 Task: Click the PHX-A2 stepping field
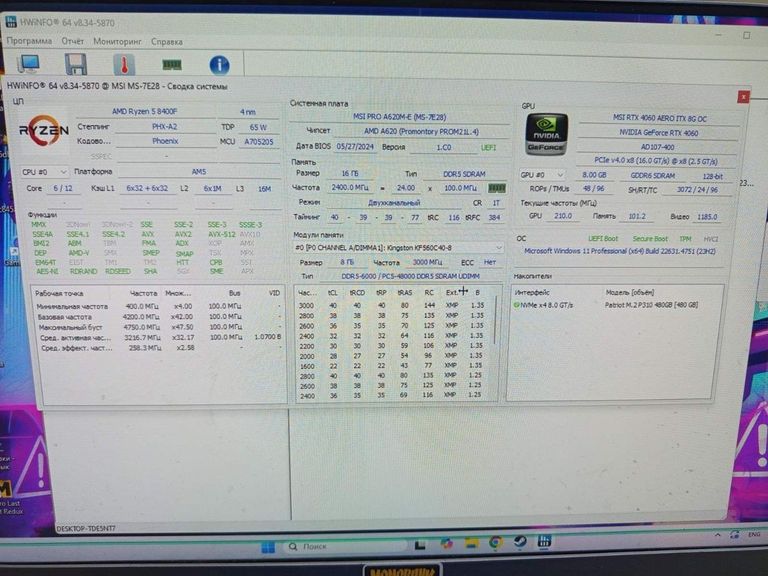coord(165,127)
